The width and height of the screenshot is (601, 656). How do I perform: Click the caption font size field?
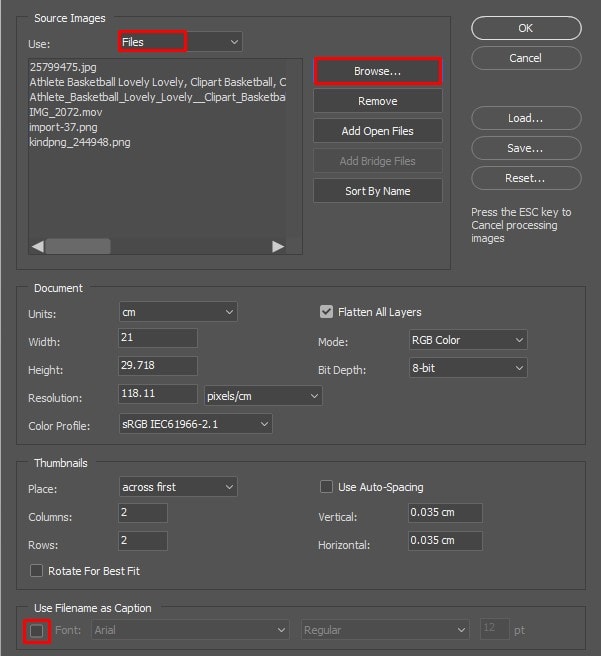coord(495,629)
